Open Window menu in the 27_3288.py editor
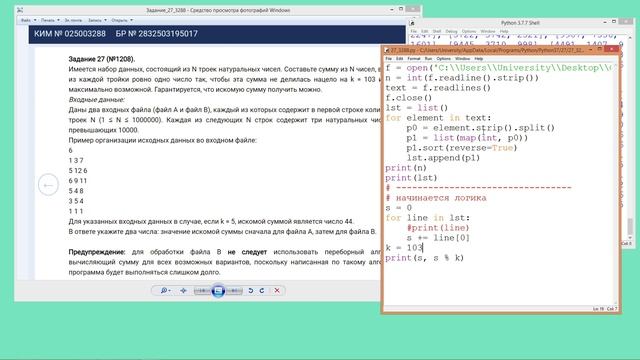The height and width of the screenshot is (360, 640). (462, 59)
